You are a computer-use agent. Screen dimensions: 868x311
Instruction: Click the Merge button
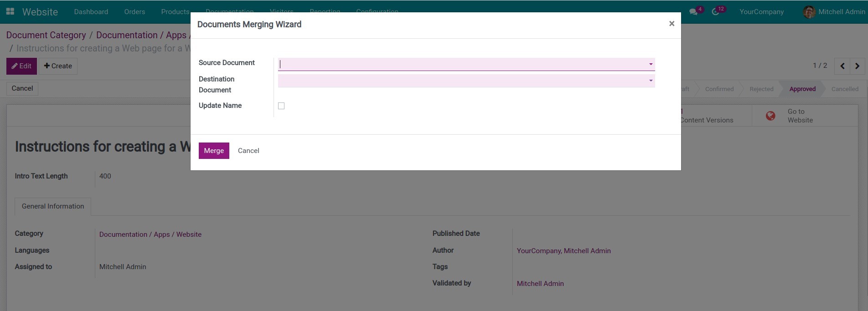[214, 151]
